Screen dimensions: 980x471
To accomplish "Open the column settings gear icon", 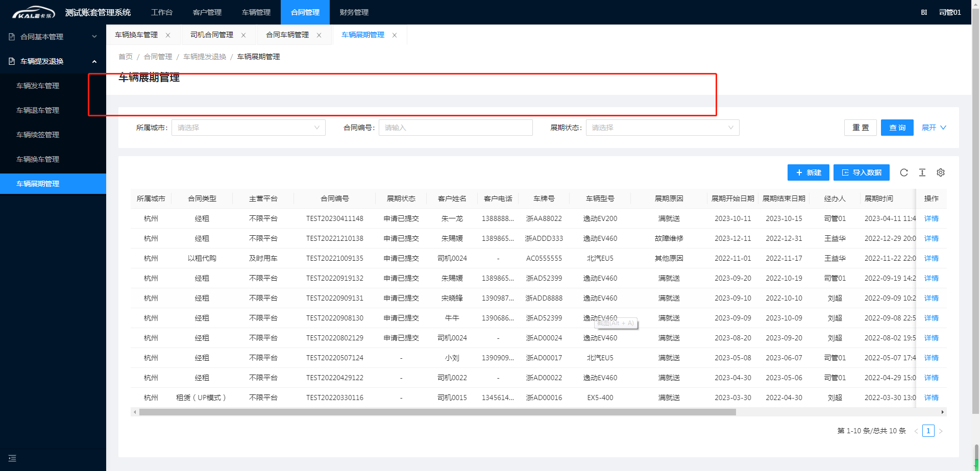I will 941,172.
